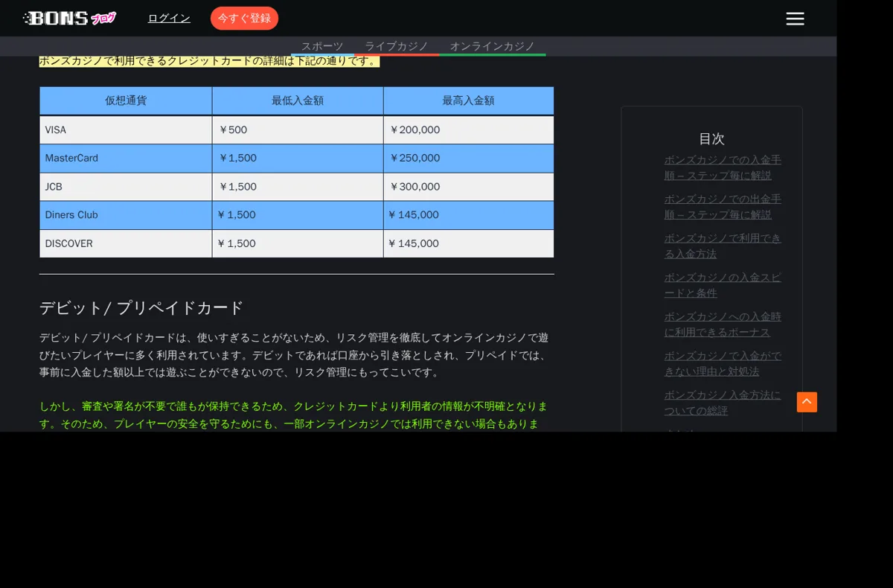This screenshot has width=893, height=588.
Task: Click the ￥250,000 maximum deposit cell
Action: [x=469, y=158]
